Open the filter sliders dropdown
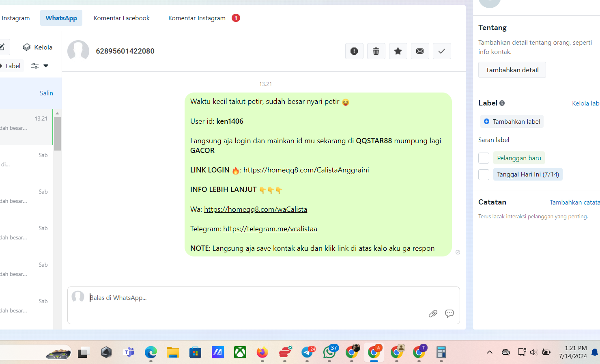 [x=40, y=66]
